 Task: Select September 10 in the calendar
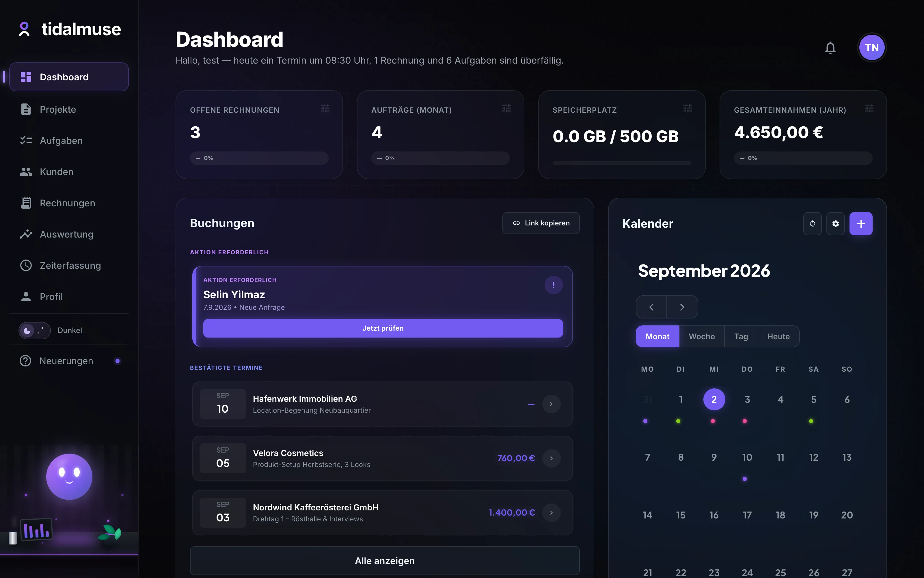[747, 457]
